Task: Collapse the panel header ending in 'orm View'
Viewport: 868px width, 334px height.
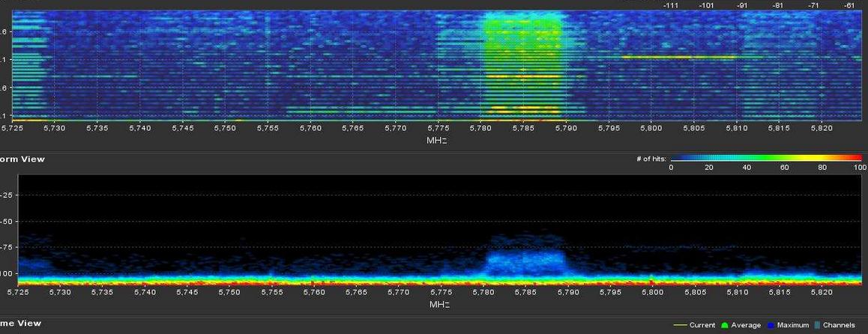Action: pos(22,159)
